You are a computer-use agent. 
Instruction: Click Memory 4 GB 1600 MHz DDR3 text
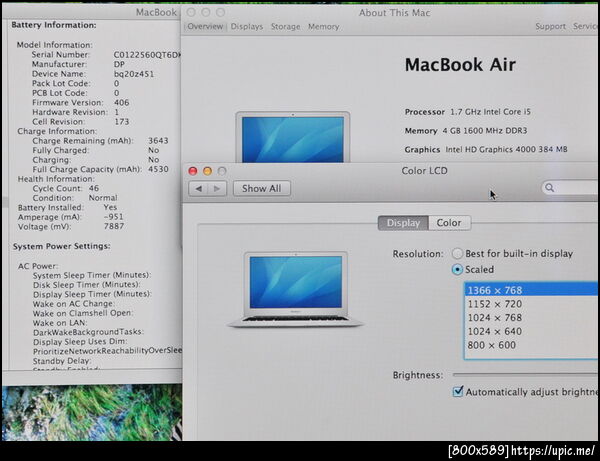tap(466, 131)
